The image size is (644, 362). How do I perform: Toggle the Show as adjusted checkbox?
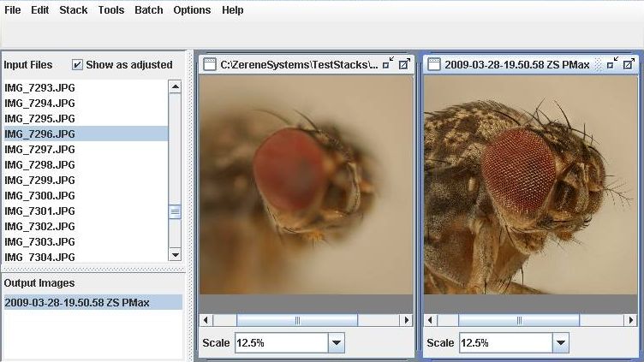tap(77, 64)
